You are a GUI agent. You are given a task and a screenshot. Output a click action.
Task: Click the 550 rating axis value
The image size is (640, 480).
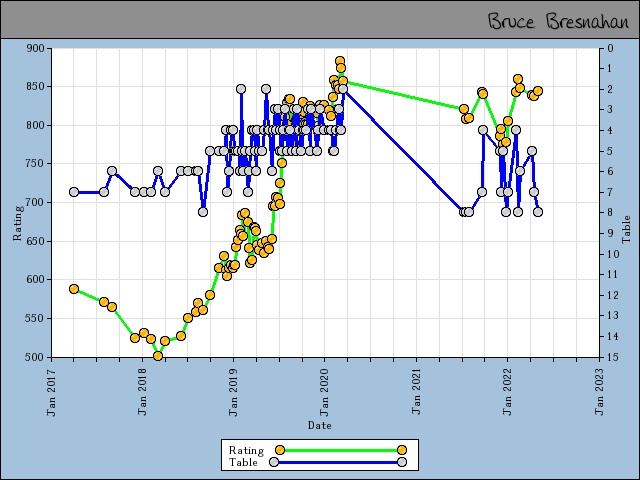click(x=35, y=318)
